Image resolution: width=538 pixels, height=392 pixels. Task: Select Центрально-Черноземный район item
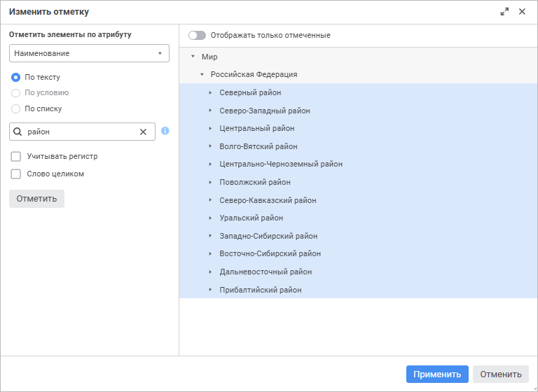[x=280, y=164]
